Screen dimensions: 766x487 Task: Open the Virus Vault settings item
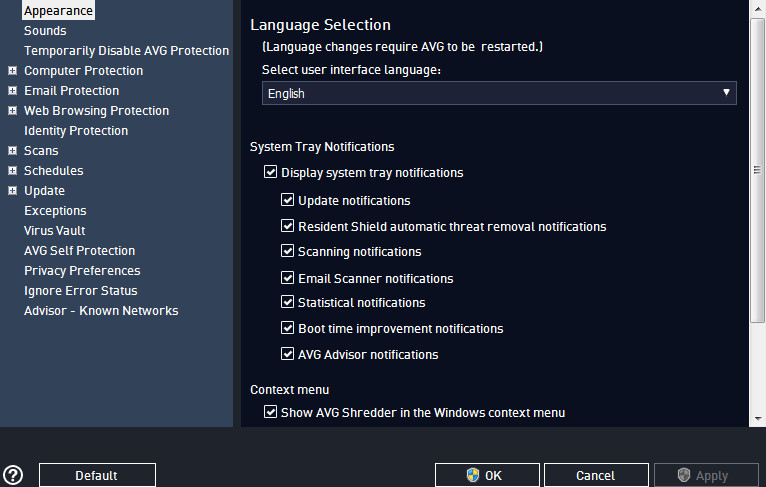tap(55, 231)
